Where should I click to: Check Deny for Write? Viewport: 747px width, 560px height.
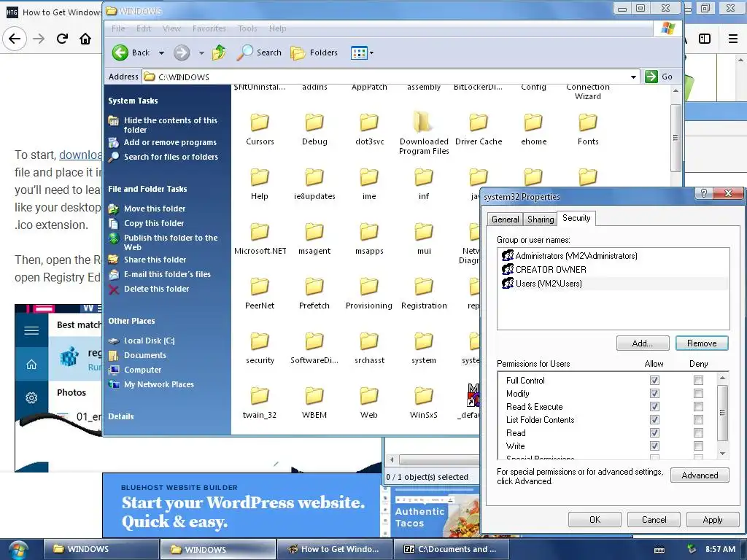[698, 446]
